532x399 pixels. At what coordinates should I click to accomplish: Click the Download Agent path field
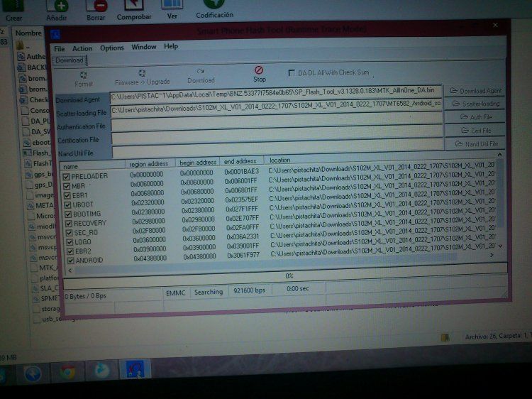click(x=276, y=93)
